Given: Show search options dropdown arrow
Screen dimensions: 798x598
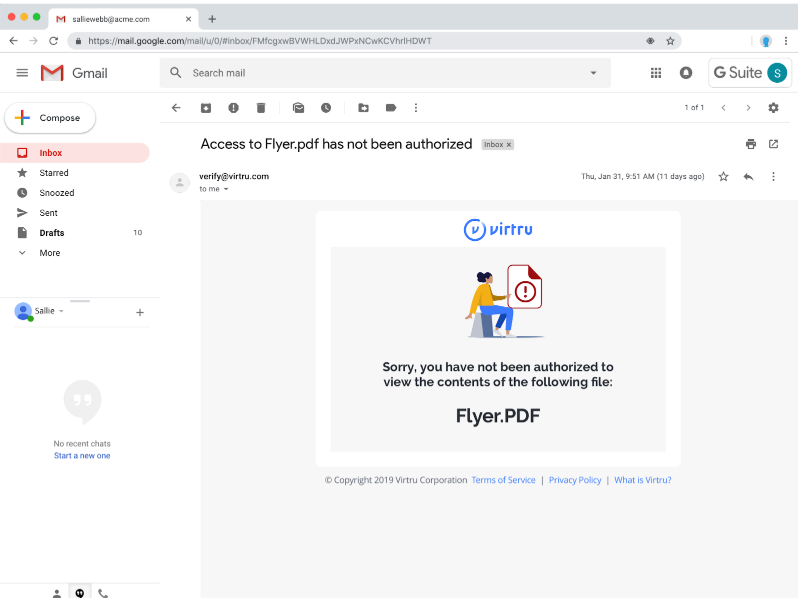Looking at the screenshot, I should coord(593,73).
